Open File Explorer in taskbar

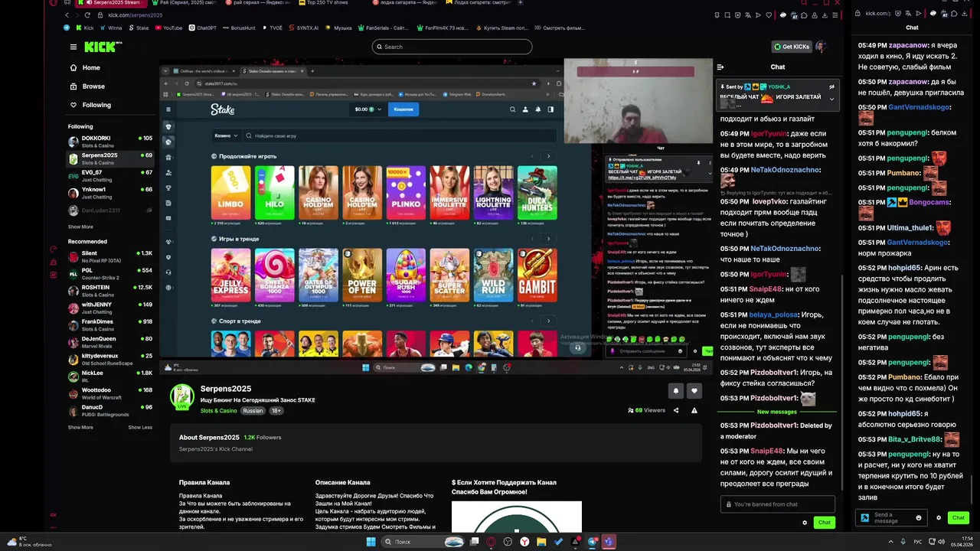pyautogui.click(x=541, y=542)
